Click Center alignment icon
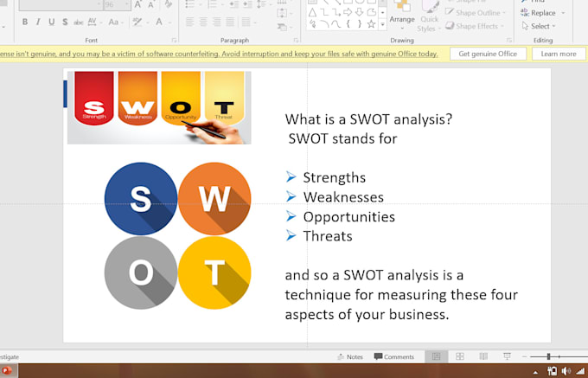 [x=203, y=22]
